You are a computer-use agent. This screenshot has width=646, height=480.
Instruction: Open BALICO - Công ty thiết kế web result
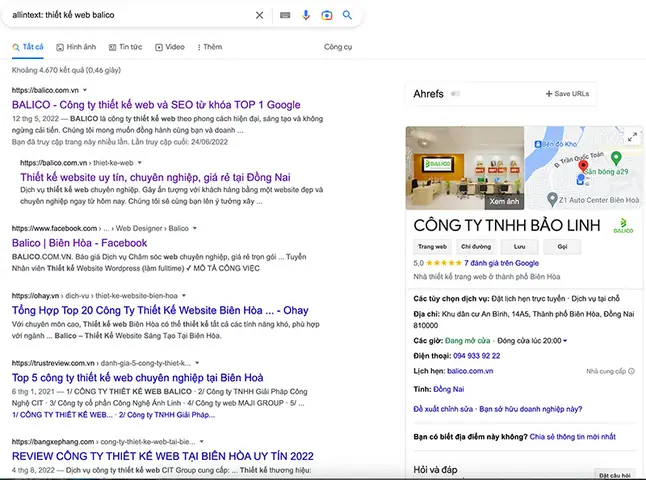coord(156,105)
